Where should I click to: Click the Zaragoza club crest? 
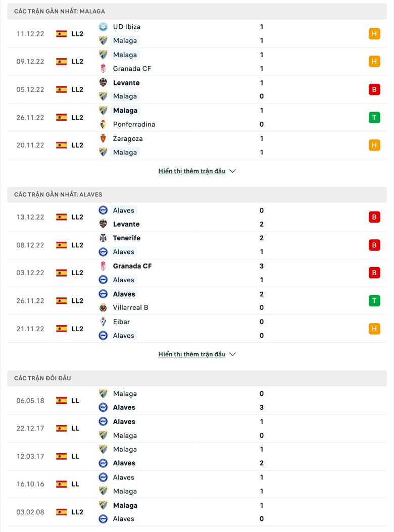[x=103, y=138]
